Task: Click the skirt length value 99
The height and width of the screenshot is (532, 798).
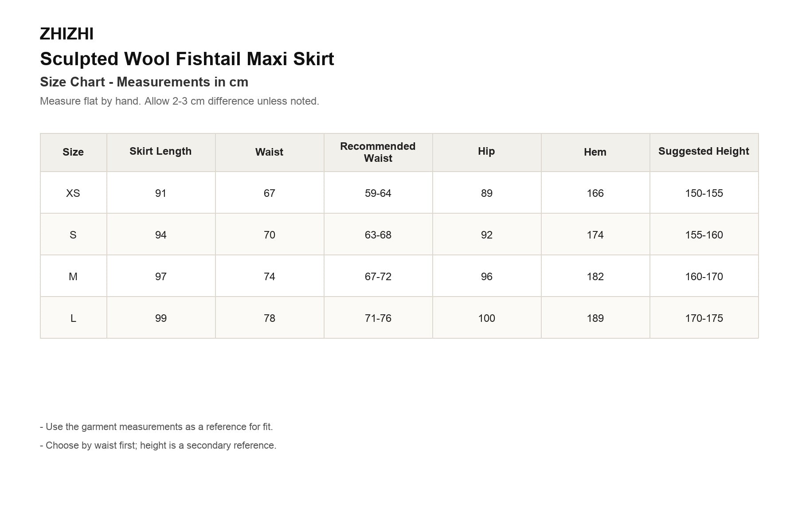Action: pyautogui.click(x=160, y=318)
